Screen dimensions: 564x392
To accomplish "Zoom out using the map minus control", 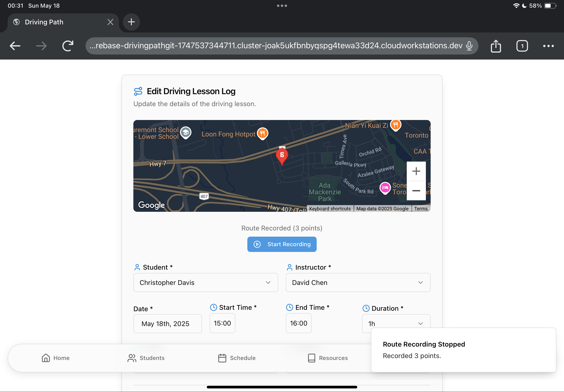I will coord(416,191).
